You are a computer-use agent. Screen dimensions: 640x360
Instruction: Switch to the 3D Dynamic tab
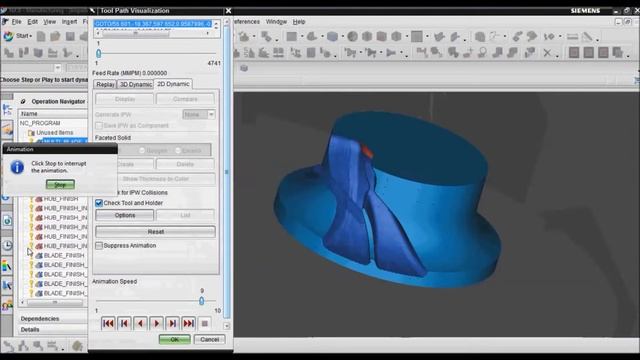tap(136, 84)
